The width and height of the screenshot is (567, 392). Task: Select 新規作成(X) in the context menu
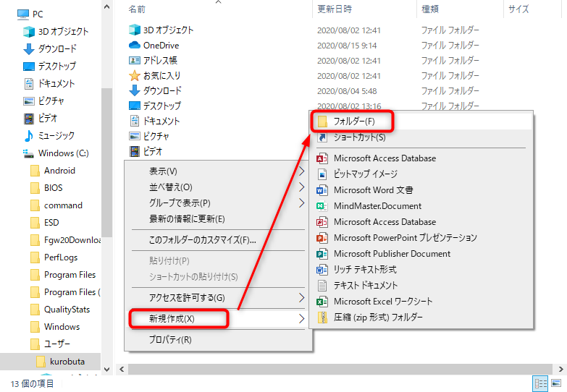tap(218, 319)
